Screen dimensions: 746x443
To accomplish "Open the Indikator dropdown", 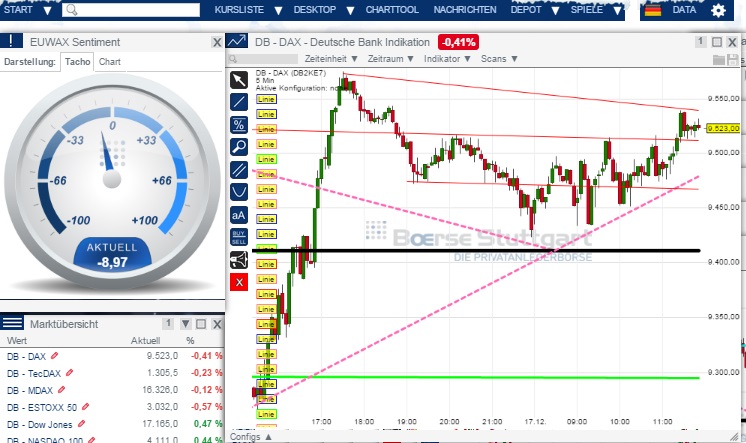I will coord(447,59).
